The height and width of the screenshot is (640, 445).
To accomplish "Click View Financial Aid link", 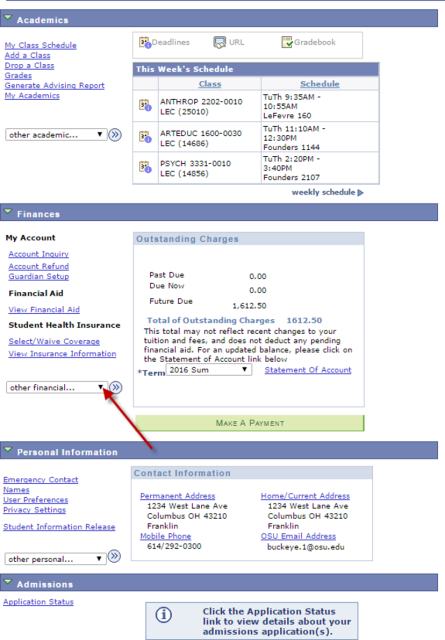I will [44, 310].
